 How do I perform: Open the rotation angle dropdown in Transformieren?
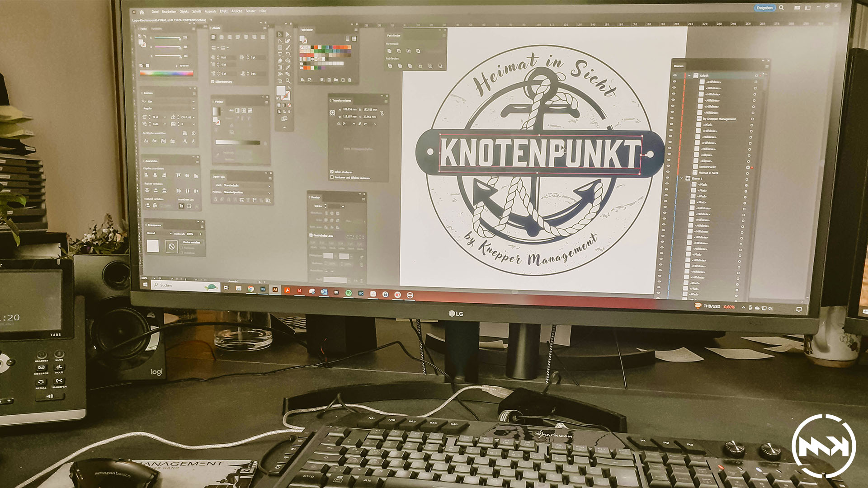coord(354,124)
